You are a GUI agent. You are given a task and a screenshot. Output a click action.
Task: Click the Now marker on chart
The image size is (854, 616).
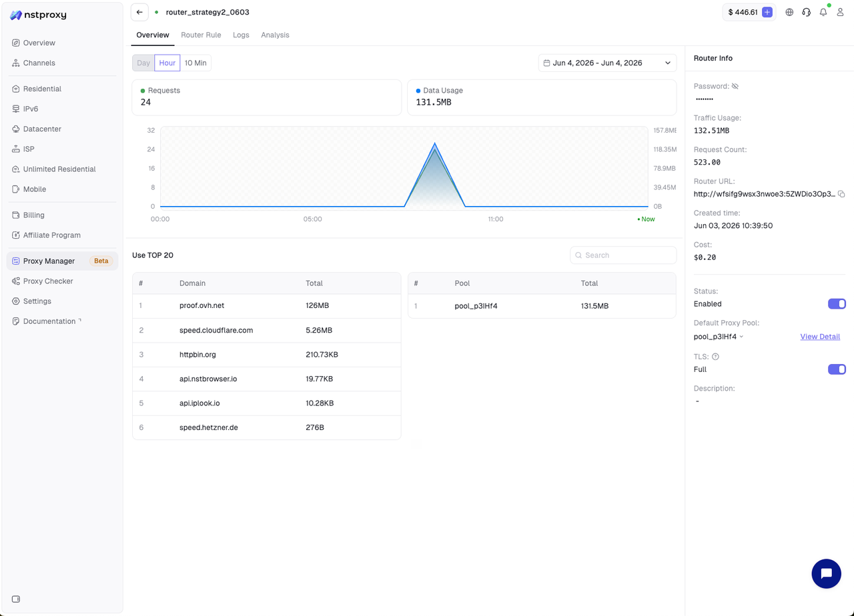tap(646, 219)
